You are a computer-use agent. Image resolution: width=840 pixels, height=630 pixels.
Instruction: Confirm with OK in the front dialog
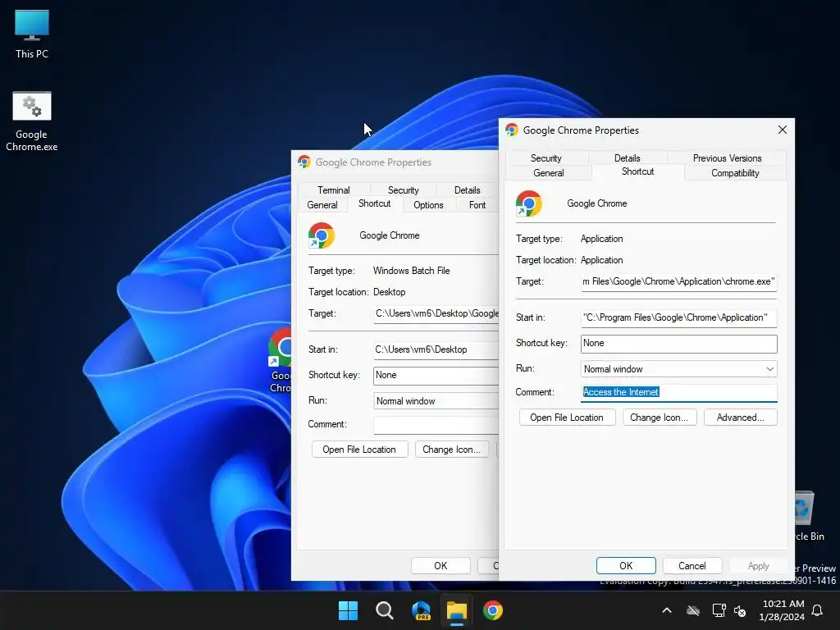coord(626,566)
